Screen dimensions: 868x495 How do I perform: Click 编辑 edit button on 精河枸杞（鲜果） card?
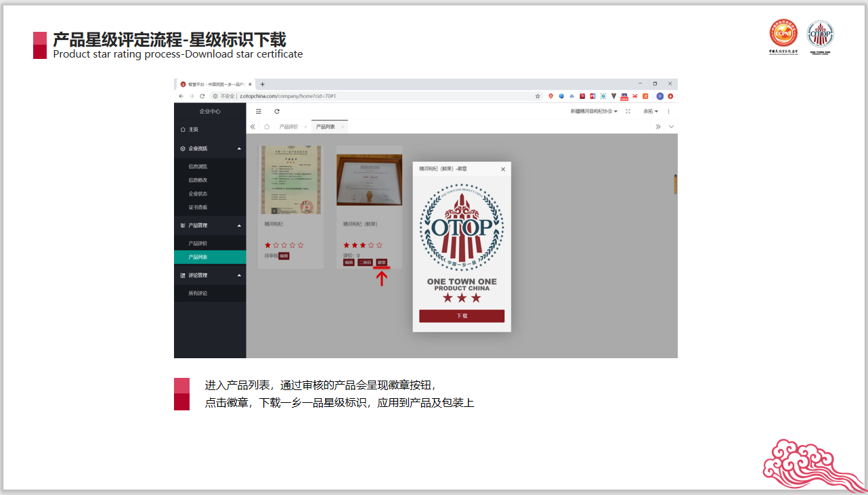(x=349, y=262)
